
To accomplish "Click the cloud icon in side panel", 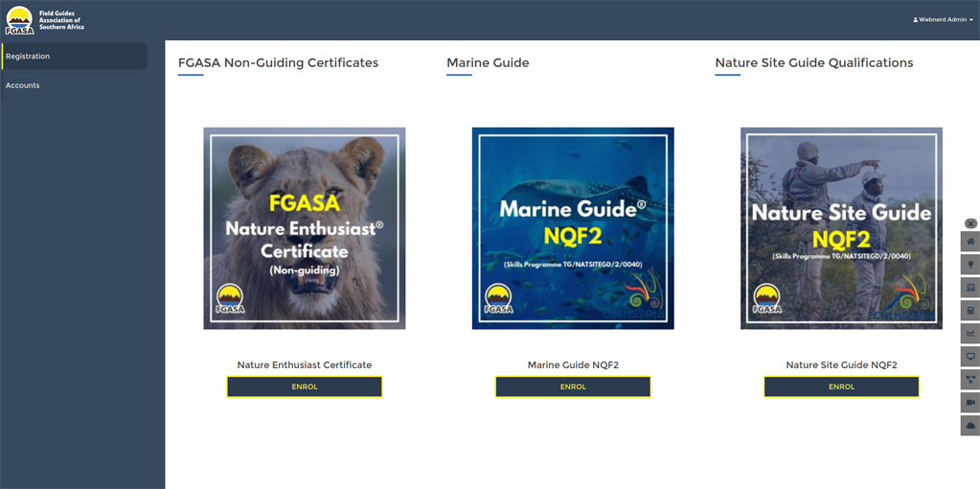I will (x=970, y=426).
